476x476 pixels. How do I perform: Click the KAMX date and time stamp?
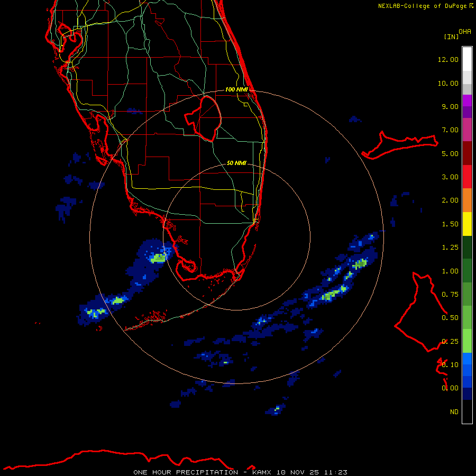[300, 472]
